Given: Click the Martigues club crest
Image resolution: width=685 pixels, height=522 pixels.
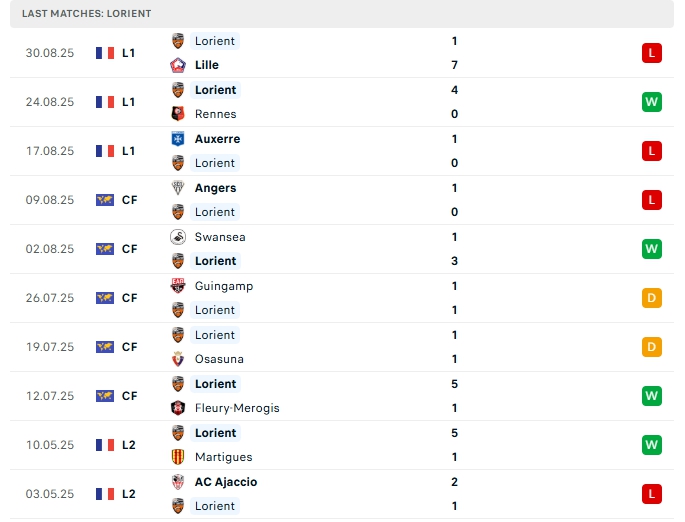Looking at the screenshot, I should (x=178, y=457).
